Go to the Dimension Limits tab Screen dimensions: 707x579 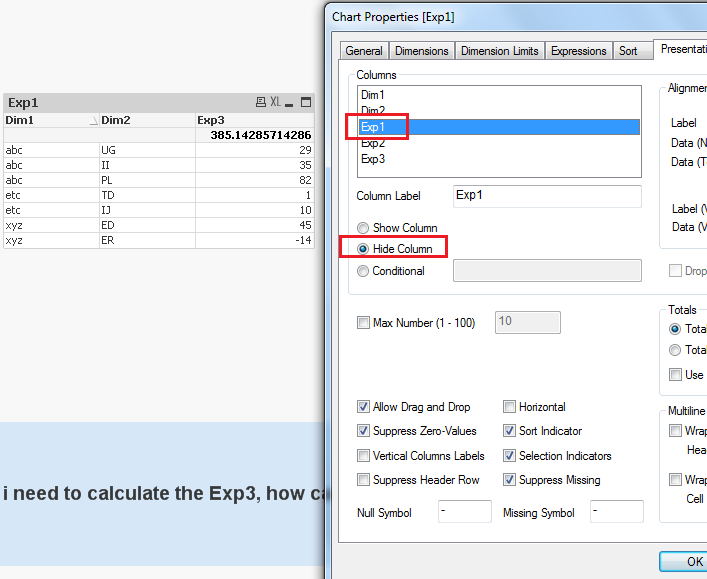499,51
